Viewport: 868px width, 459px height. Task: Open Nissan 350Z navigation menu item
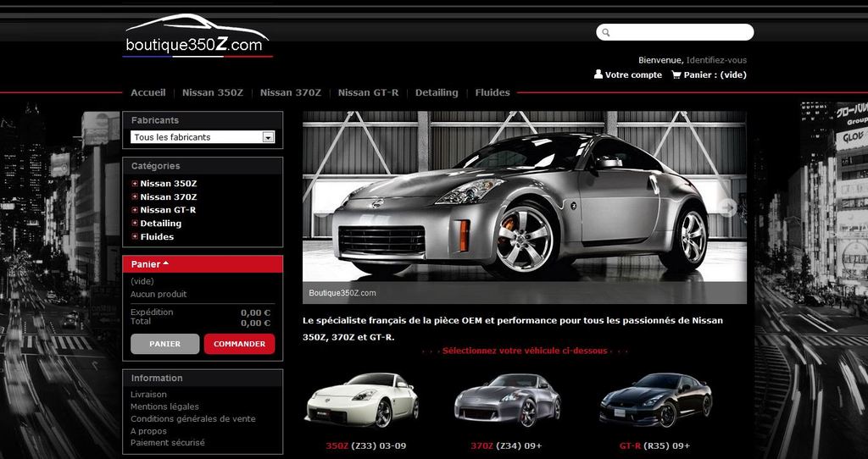pyautogui.click(x=213, y=92)
